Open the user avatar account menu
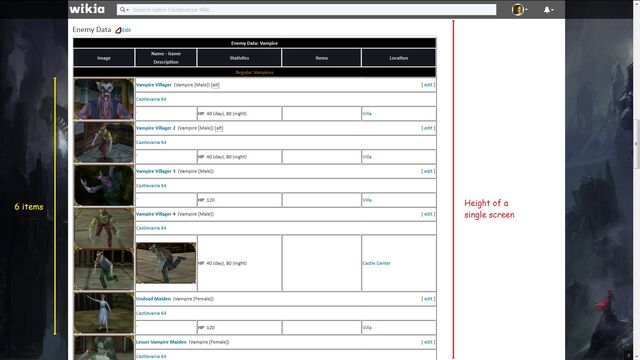640x360 pixels. [519, 9]
